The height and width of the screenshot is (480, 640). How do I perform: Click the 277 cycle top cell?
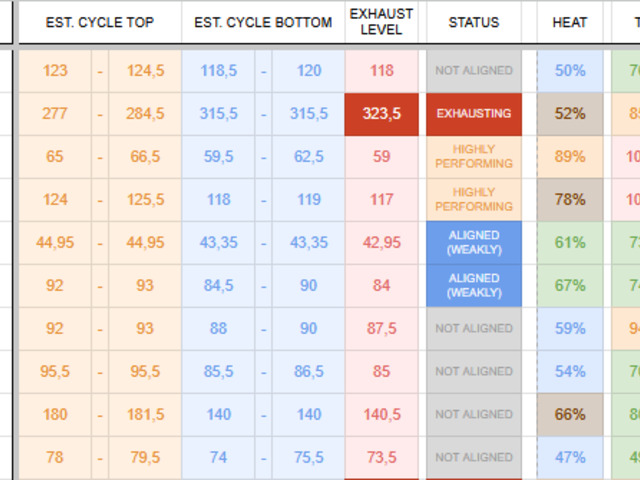(55, 114)
